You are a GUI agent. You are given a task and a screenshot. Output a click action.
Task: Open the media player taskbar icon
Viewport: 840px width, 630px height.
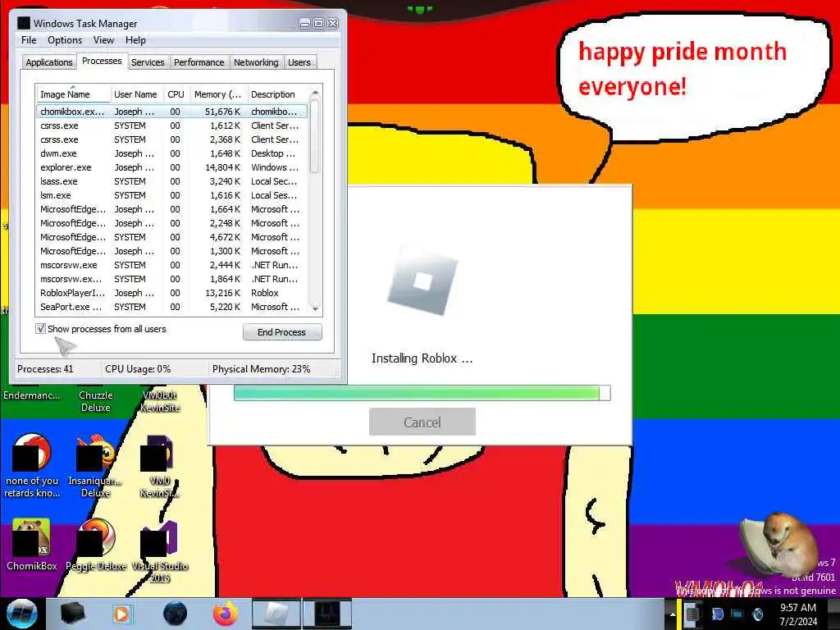click(x=123, y=614)
